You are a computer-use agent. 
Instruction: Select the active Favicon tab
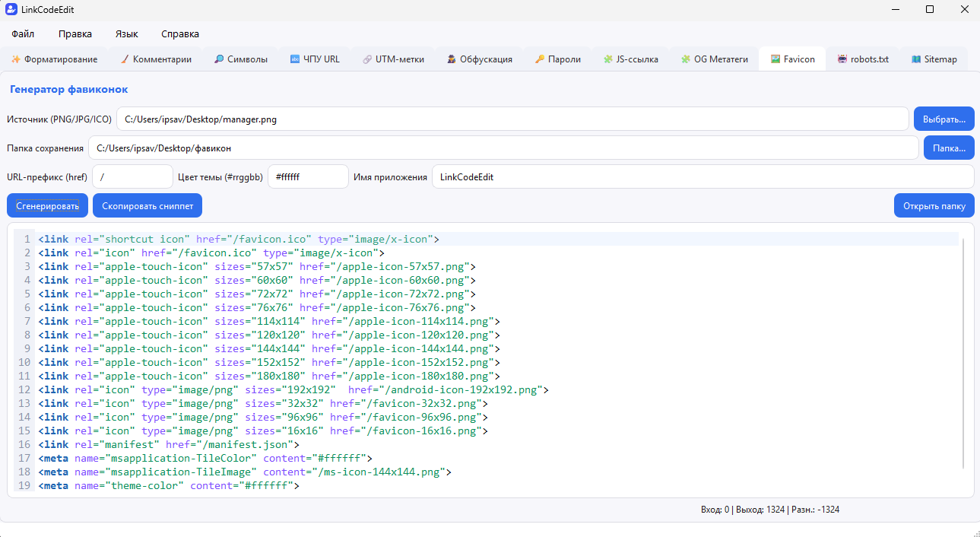(792, 59)
